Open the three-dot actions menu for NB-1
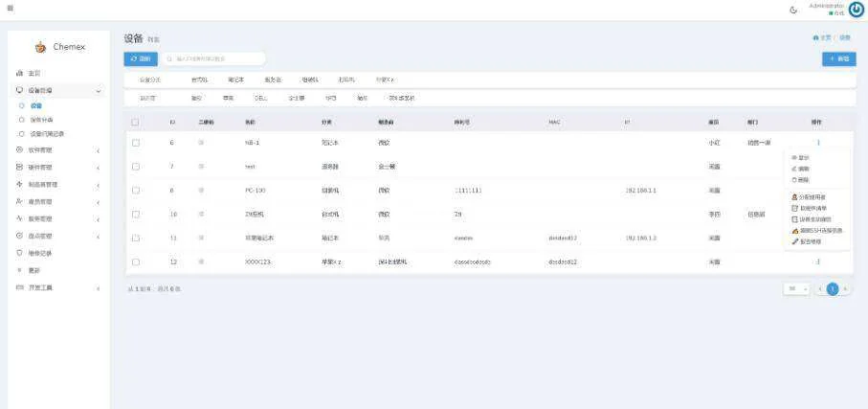The height and width of the screenshot is (409, 868). point(818,143)
